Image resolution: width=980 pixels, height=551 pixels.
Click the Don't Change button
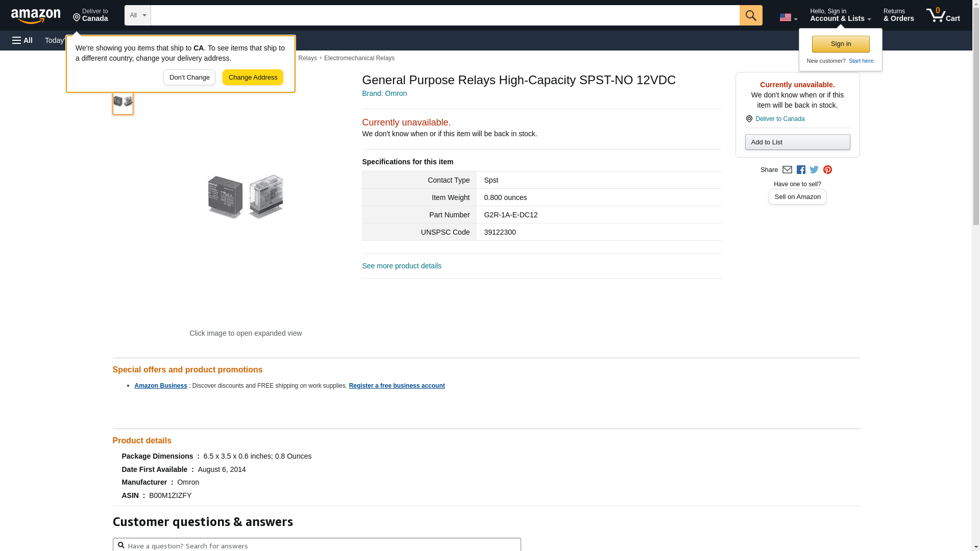pyautogui.click(x=189, y=78)
